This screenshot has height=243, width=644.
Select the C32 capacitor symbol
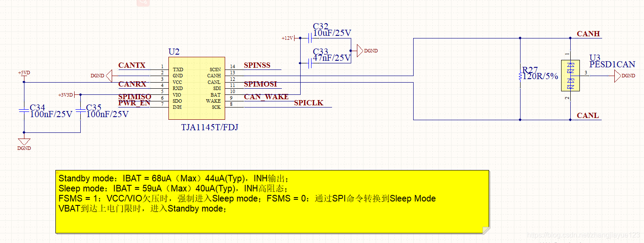pos(310,38)
